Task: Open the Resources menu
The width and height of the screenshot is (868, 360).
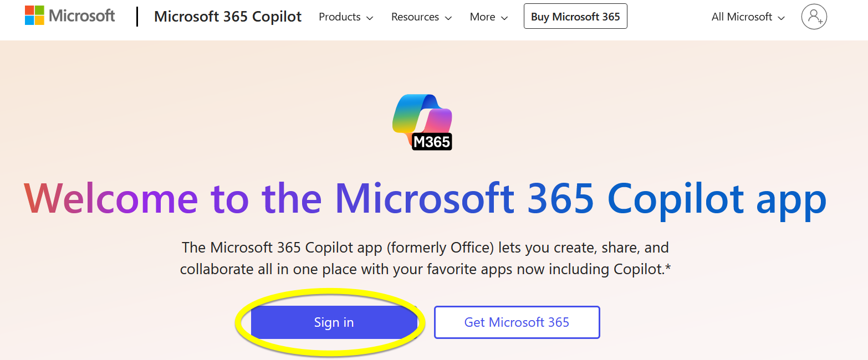Action: click(x=415, y=17)
